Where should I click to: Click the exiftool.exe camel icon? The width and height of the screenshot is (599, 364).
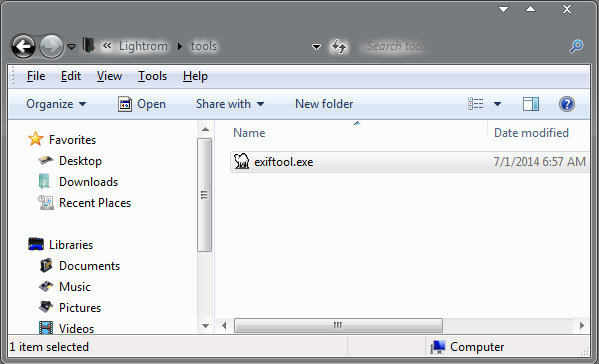[x=241, y=162]
